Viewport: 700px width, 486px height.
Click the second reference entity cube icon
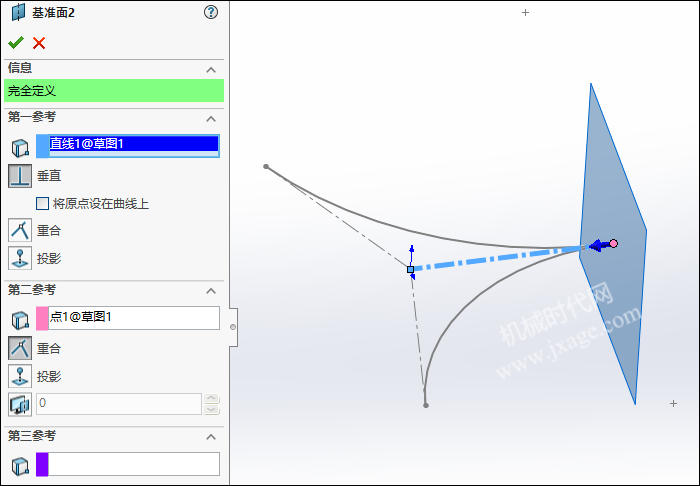[x=20, y=320]
